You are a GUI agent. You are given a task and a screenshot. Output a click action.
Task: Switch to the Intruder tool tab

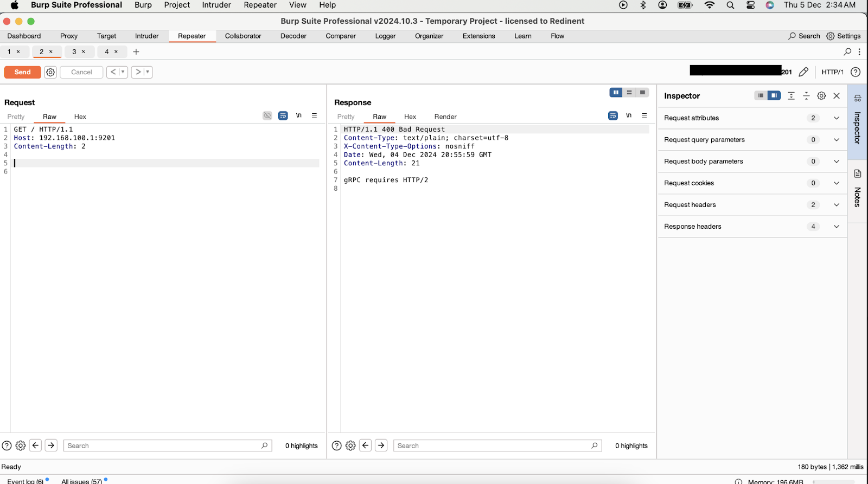(146, 36)
